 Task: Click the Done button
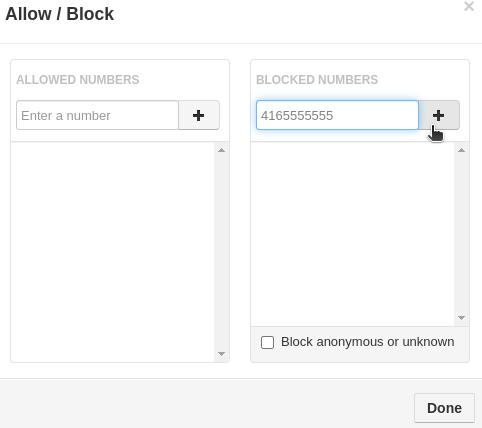pos(444,408)
